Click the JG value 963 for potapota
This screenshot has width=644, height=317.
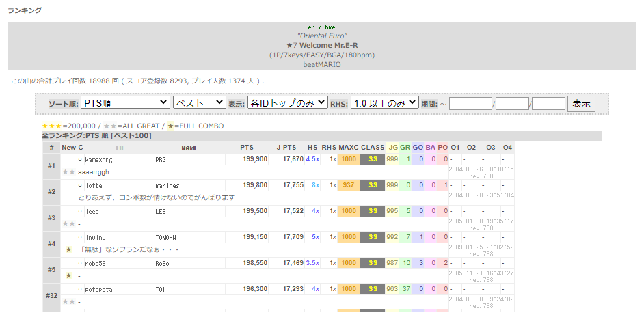[x=392, y=289]
